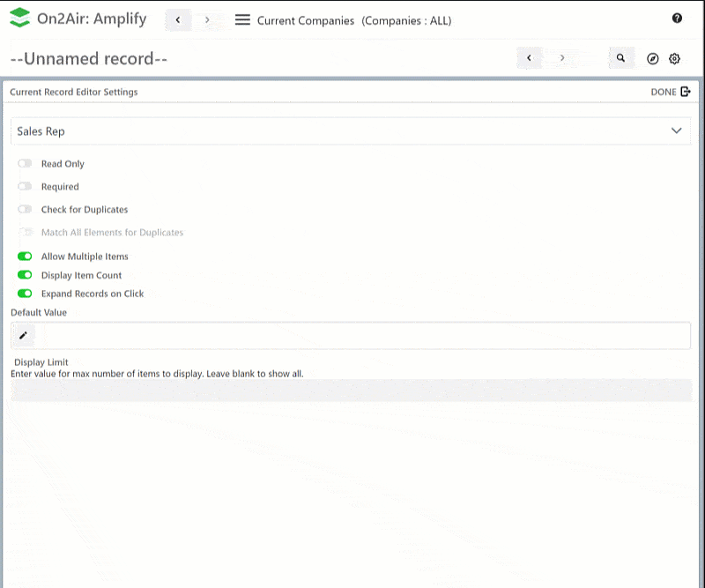The height and width of the screenshot is (588, 705).
Task: Click the search magnifier icon
Action: (x=620, y=58)
